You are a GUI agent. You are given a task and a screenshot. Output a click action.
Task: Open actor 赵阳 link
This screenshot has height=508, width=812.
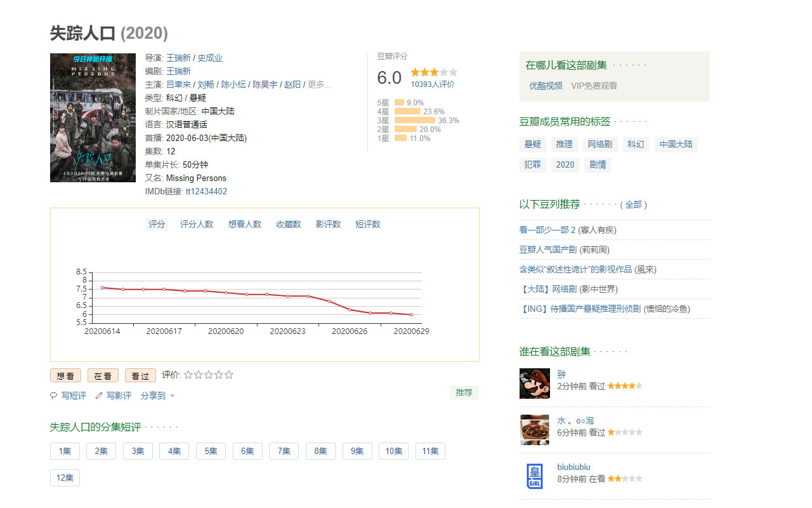[292, 84]
